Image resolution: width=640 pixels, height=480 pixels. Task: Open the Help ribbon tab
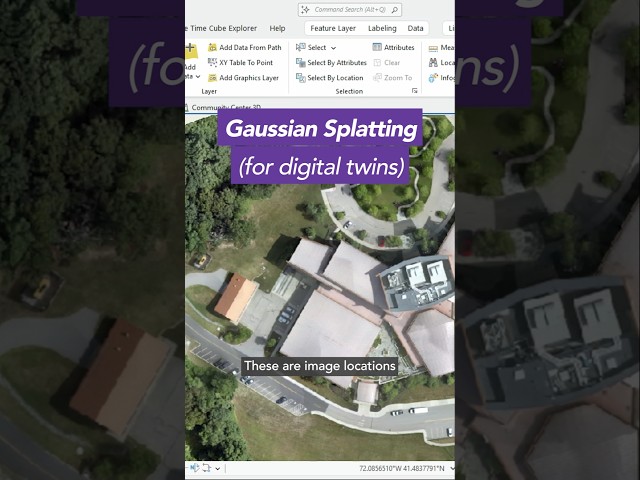pos(277,28)
